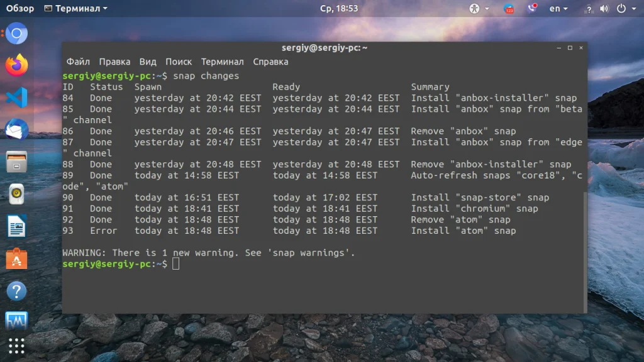The image size is (644, 362).
Task: Open the Справка menu
Action: [x=270, y=62]
